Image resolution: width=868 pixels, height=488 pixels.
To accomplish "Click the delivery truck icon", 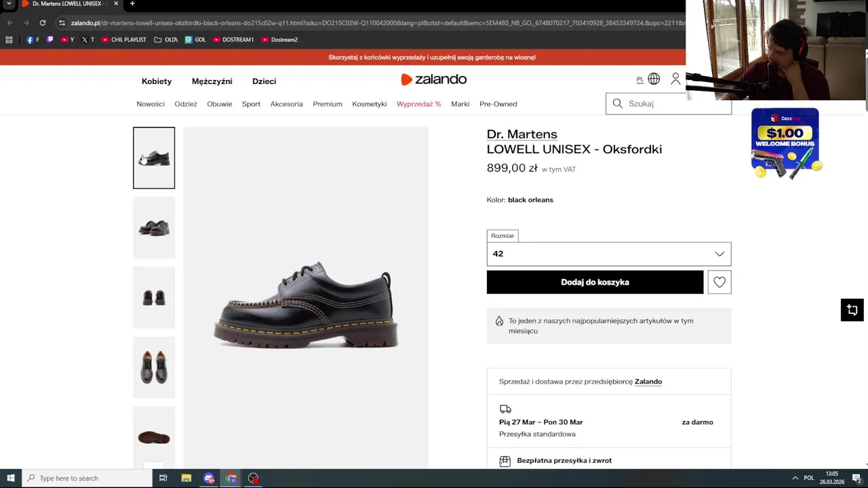I will click(505, 409).
